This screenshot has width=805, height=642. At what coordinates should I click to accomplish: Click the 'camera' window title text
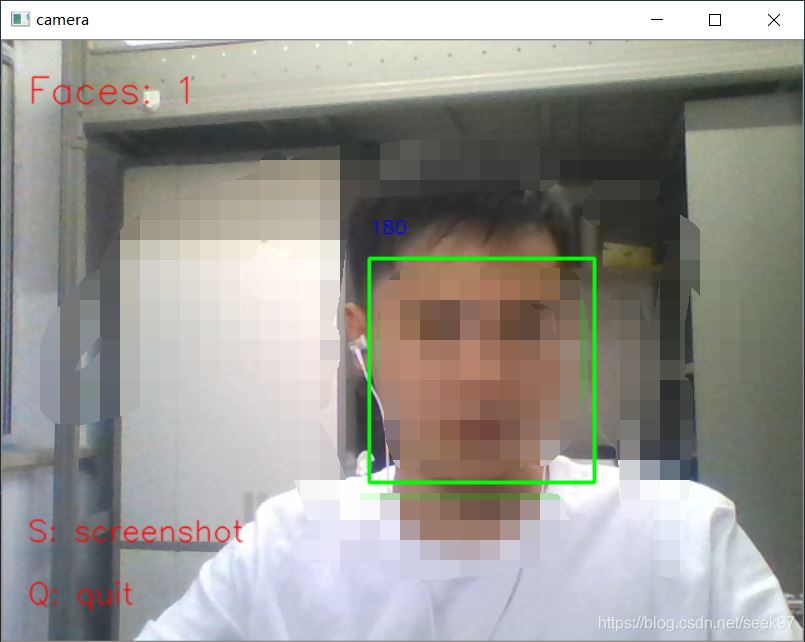click(x=63, y=20)
